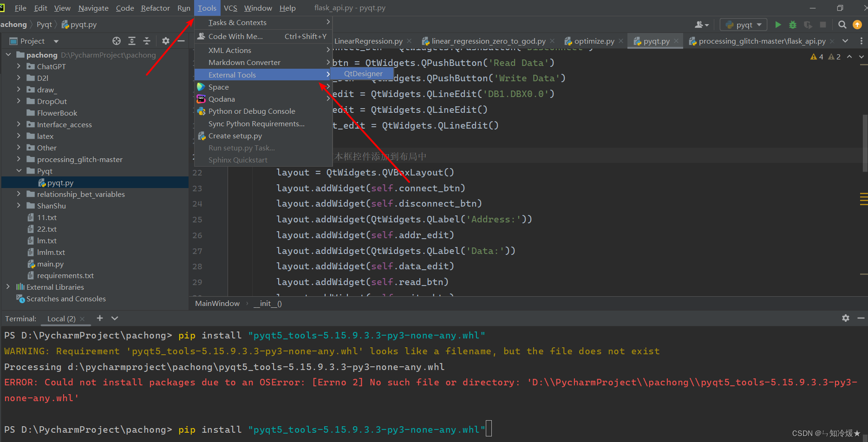The width and height of the screenshot is (868, 442).
Task: Start debugging with the bug icon
Action: coord(793,25)
